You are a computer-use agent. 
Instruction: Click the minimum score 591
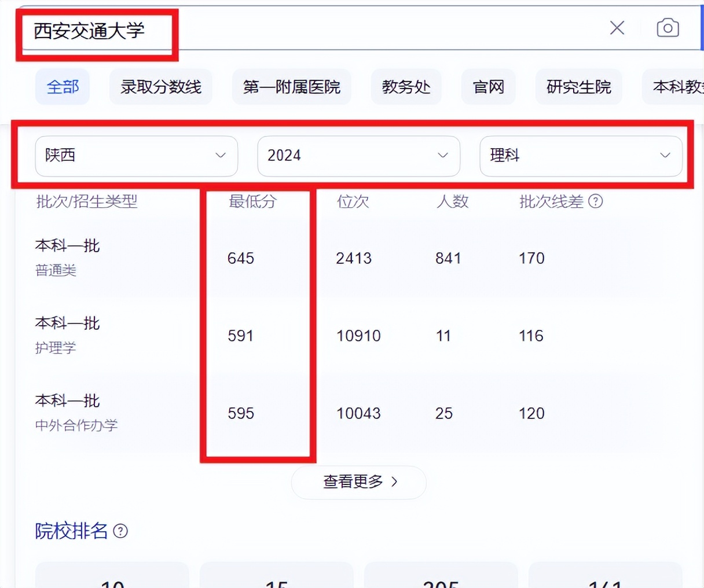(241, 336)
